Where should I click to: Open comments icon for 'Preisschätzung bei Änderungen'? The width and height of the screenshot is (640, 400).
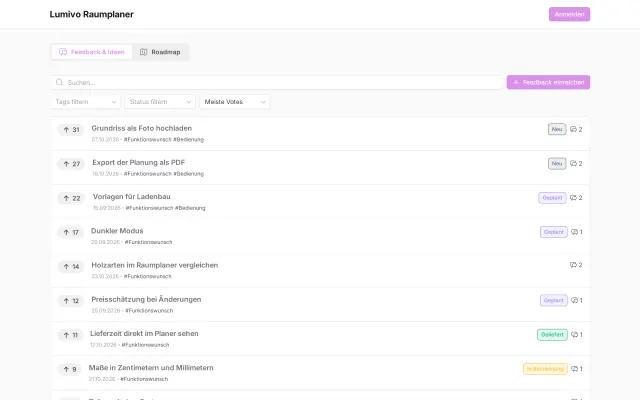(577, 300)
